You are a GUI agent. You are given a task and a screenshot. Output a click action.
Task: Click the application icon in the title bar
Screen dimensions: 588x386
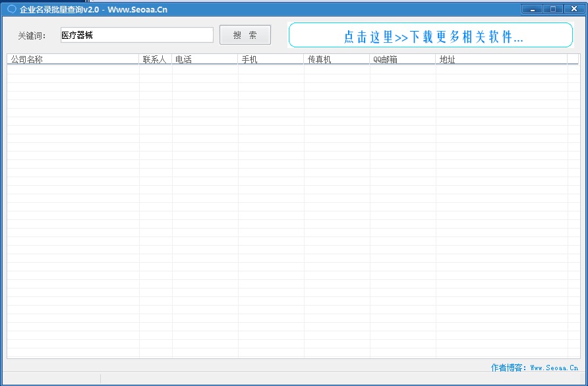[12, 9]
